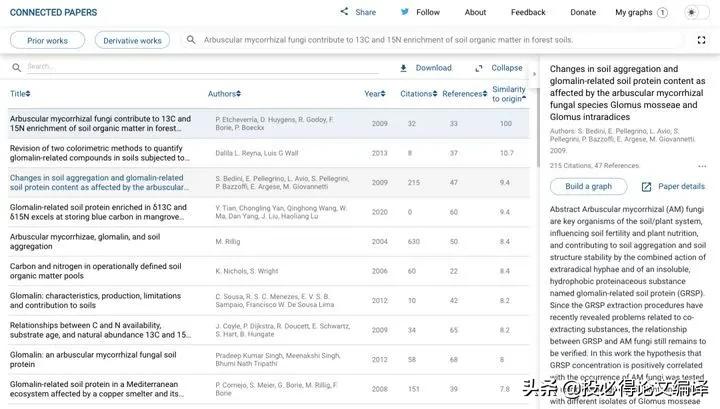
Task: Click the magnifier icon in origin paper search
Action: tap(191, 40)
